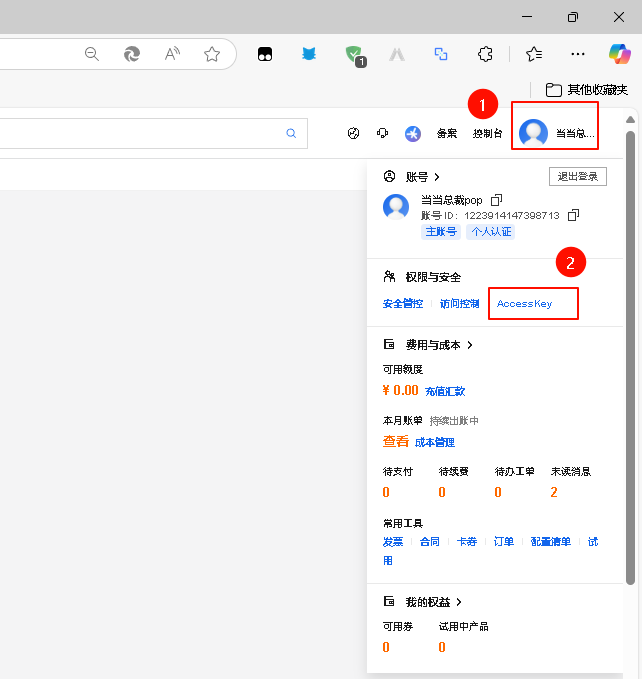Click the 待续费 count 0

[442, 492]
